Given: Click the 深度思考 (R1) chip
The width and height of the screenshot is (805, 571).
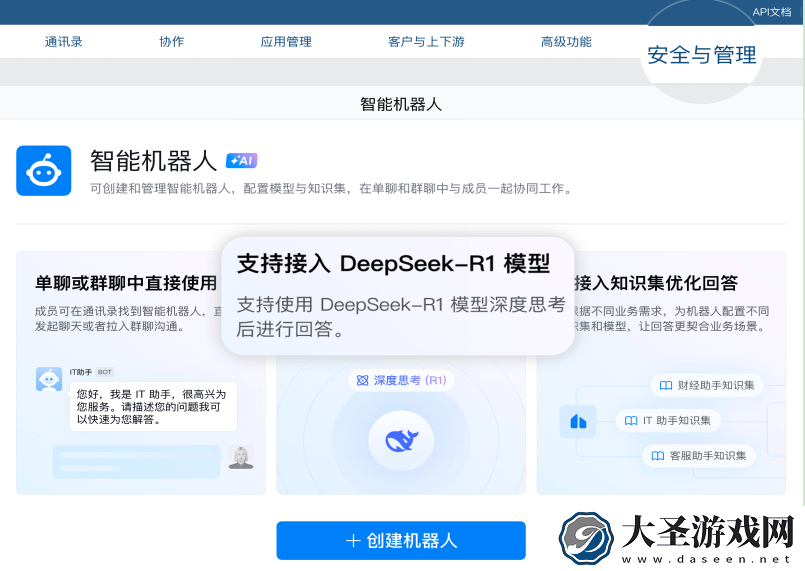Looking at the screenshot, I should 401,380.
